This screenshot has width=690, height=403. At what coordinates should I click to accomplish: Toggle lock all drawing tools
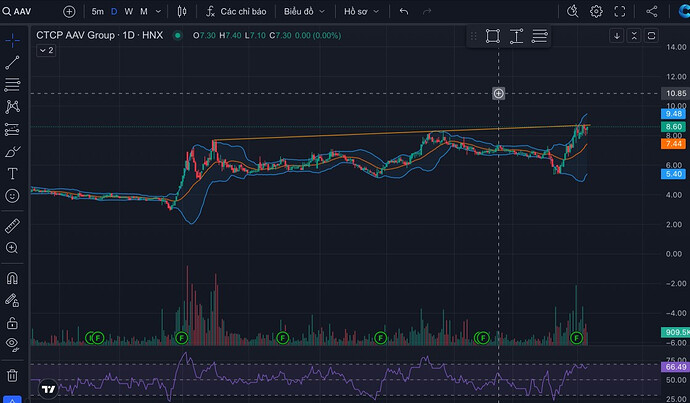[x=13, y=323]
